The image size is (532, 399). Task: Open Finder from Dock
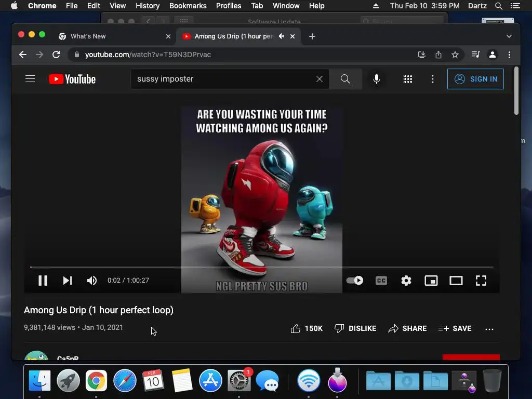pyautogui.click(x=39, y=380)
